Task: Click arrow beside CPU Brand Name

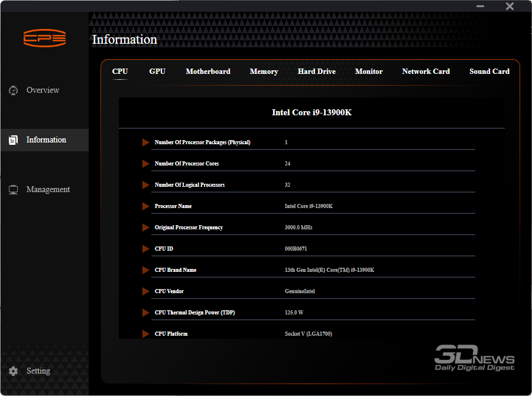Action: [x=145, y=270]
